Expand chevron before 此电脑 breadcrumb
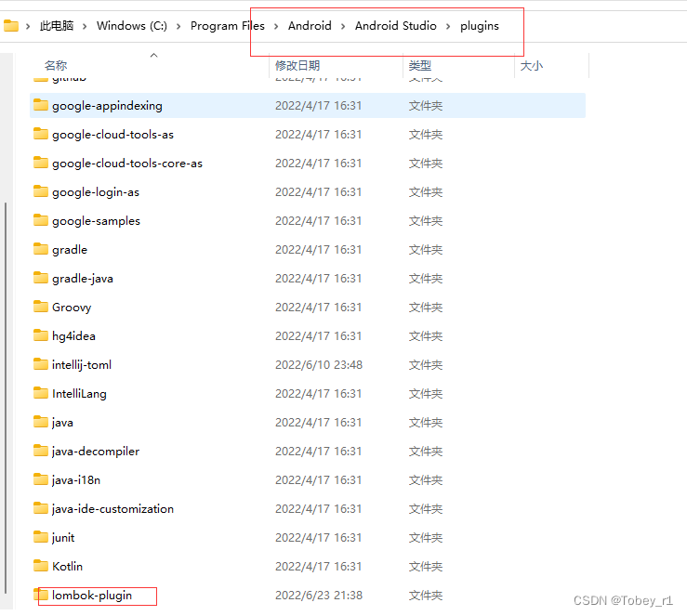This screenshot has height=616, width=687. [28, 26]
